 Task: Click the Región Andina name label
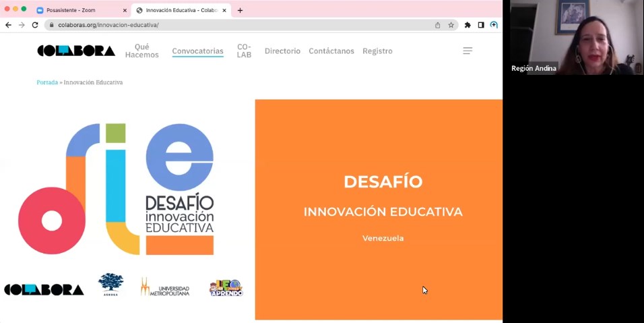(x=534, y=68)
